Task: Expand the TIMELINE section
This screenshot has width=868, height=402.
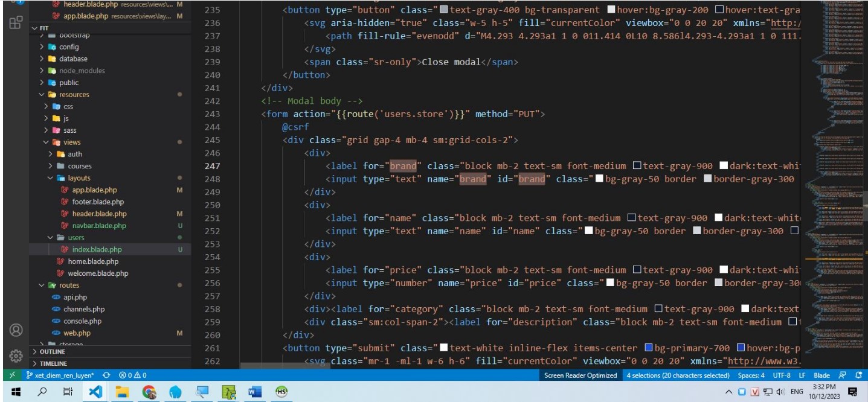Action: point(53,363)
